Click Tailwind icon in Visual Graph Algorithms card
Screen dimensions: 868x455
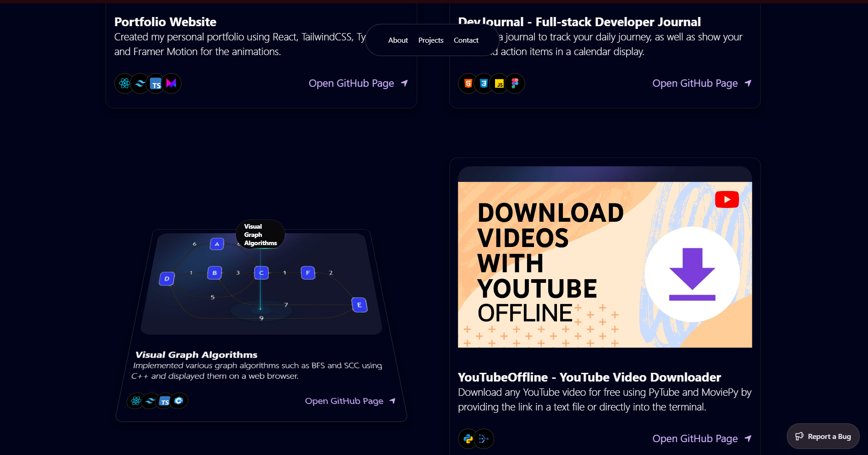click(150, 401)
